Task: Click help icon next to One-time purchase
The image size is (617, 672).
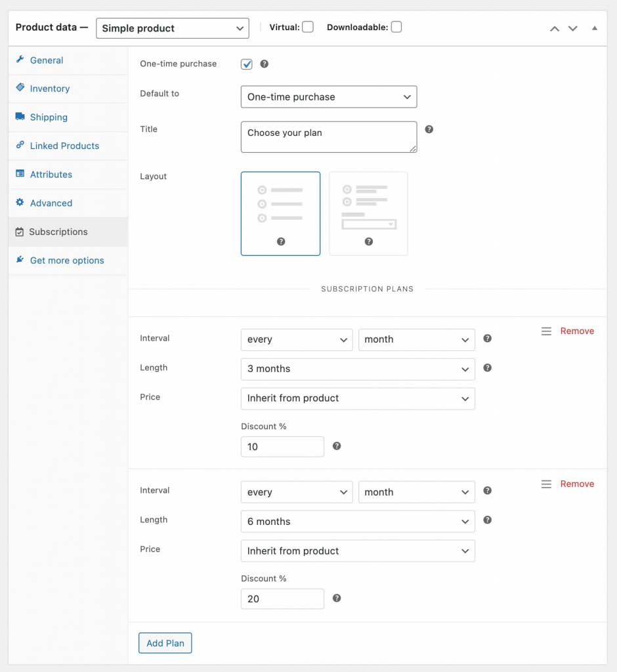Action: (x=264, y=64)
